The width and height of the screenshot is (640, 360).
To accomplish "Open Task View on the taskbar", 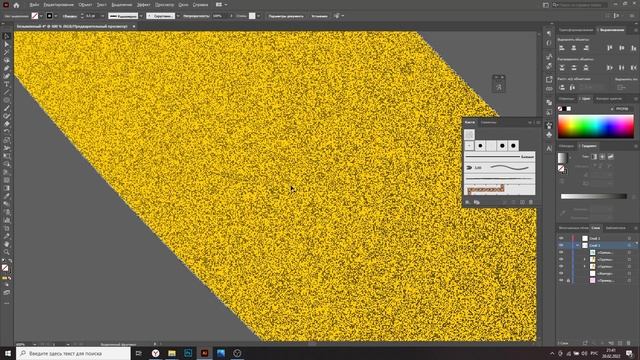I will tap(139, 353).
